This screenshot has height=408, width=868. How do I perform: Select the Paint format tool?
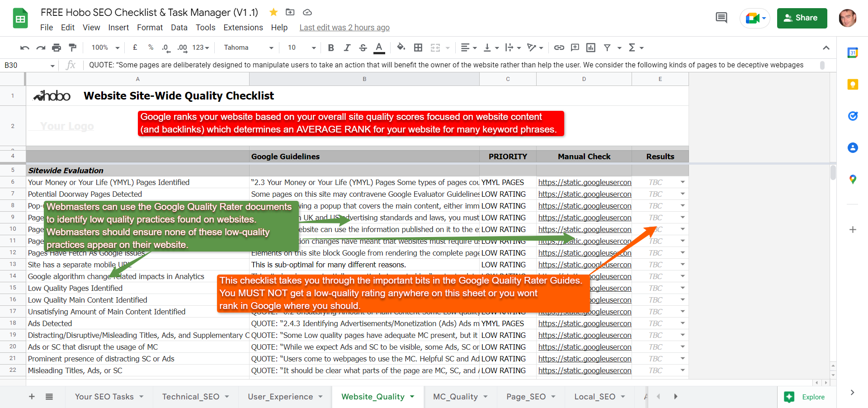pos(72,47)
